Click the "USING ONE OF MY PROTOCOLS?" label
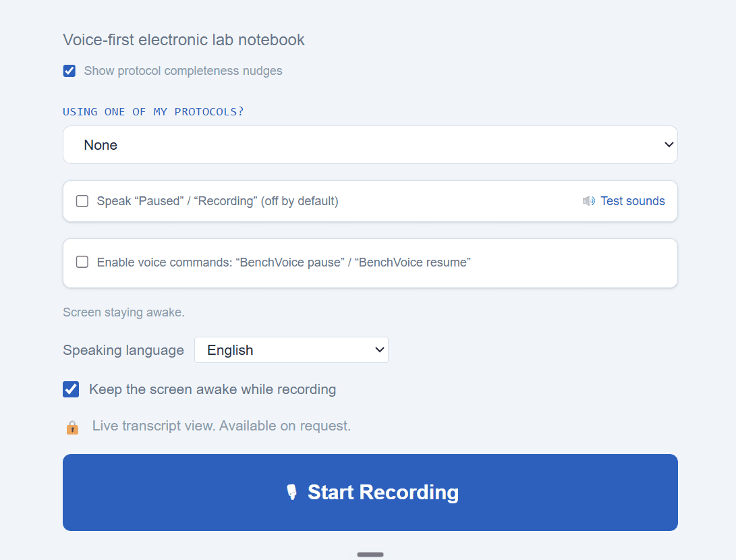The image size is (736, 560). [154, 112]
